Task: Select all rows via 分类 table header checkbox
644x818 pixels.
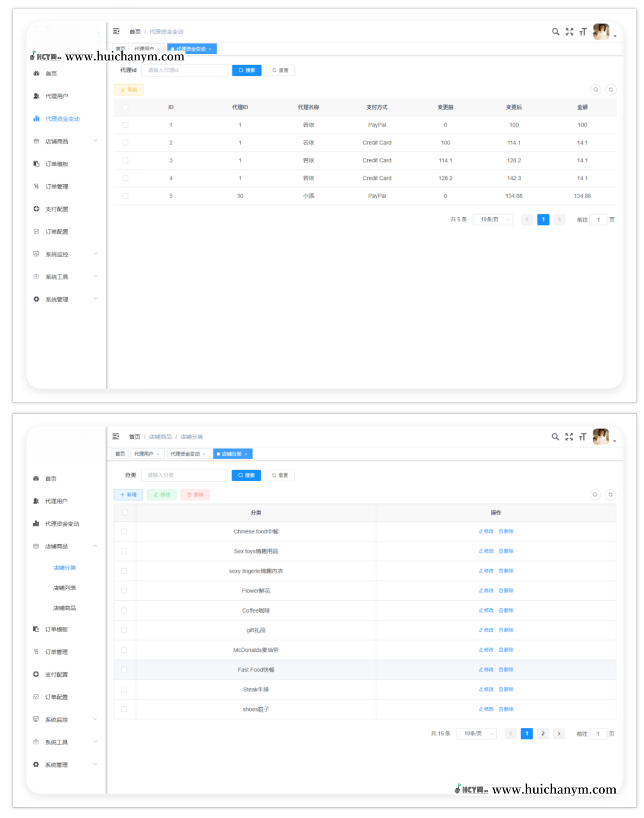Action: click(x=125, y=513)
